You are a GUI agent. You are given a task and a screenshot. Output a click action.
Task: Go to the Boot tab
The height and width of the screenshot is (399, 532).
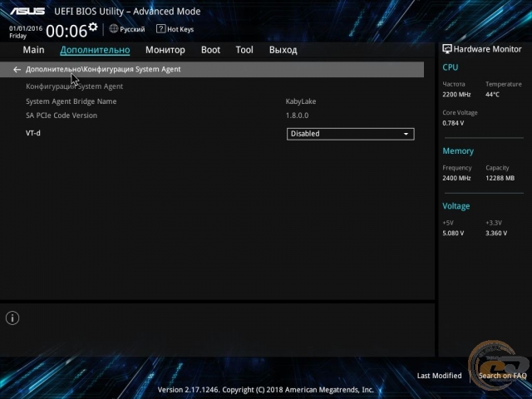click(210, 50)
